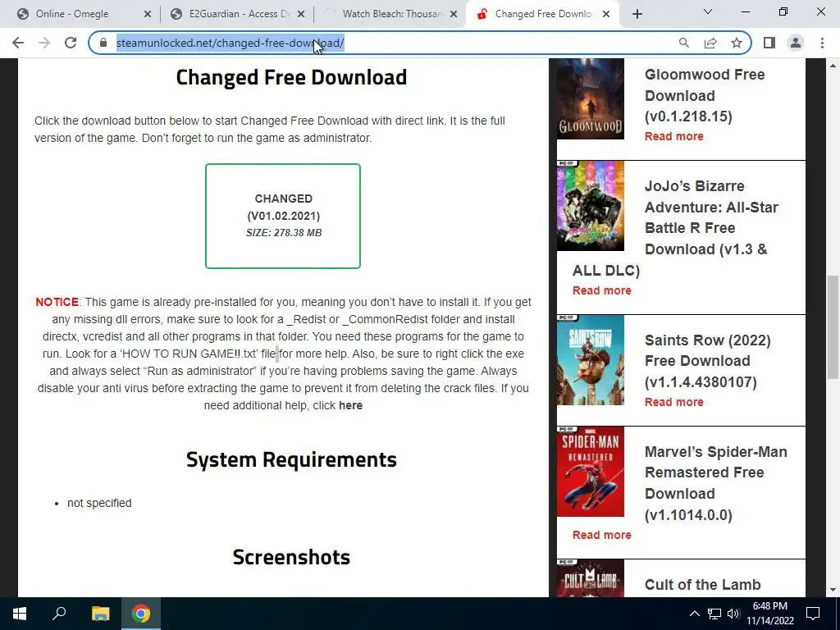The image size is (840, 630).
Task: Click the scrollbar up arrow
Action: (x=833, y=66)
